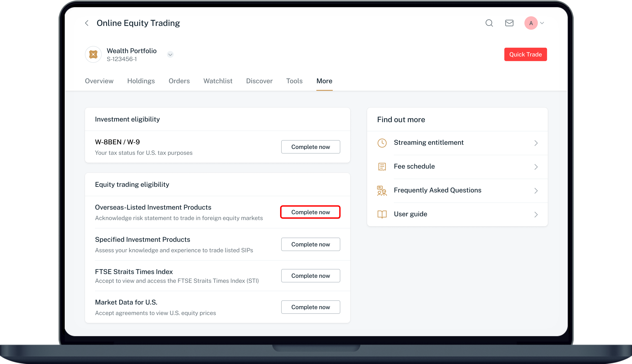
Task: Open the search magnifier icon
Action: (x=489, y=23)
